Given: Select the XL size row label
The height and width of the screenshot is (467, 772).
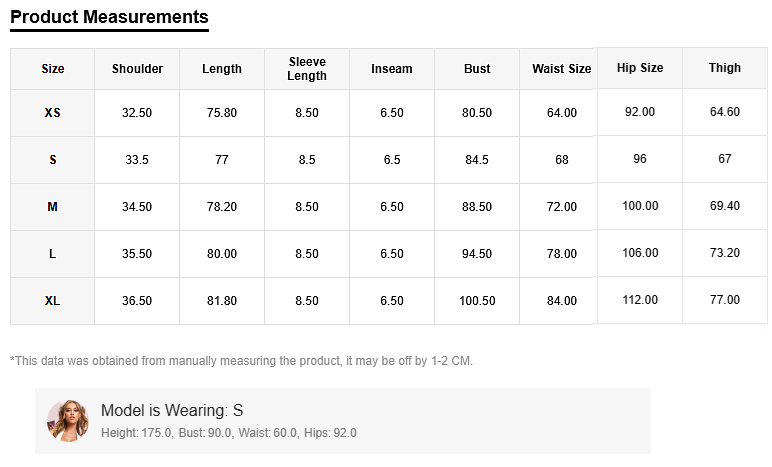Looking at the screenshot, I should 53,301.
